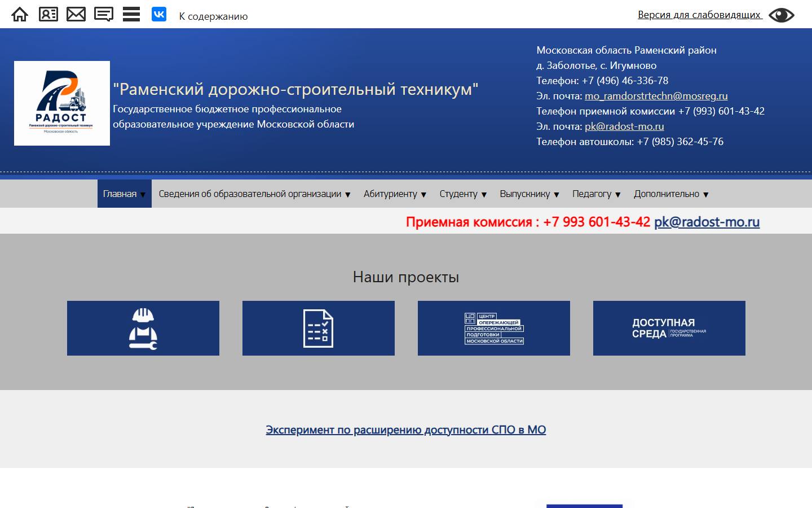Click the РАДОСТ technikum logo

click(62, 103)
